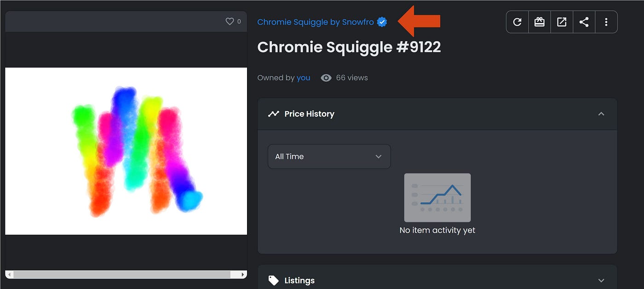Click the share icon
Viewport: 644px width, 289px height.
click(x=584, y=22)
